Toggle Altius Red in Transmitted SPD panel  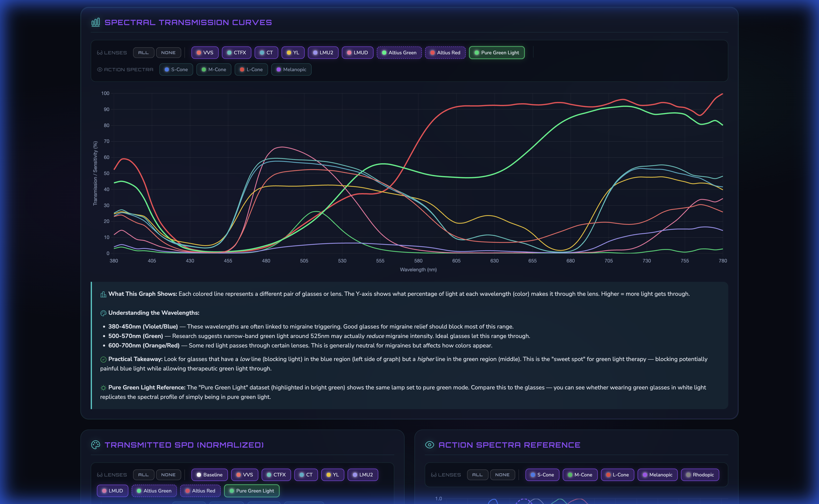click(200, 491)
